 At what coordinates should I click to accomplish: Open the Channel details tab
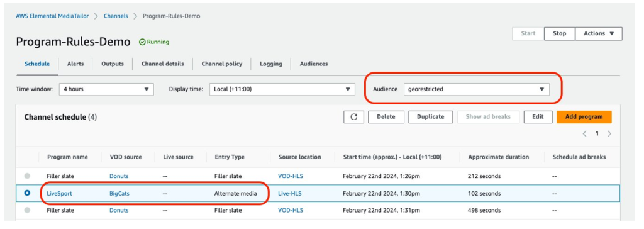pos(163,64)
